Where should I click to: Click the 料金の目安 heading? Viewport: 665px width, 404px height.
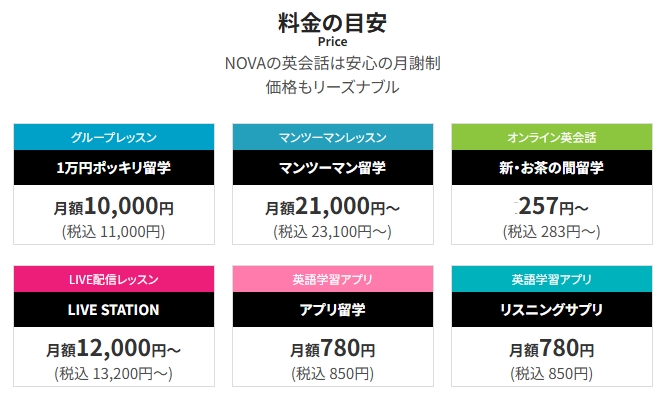click(x=332, y=20)
